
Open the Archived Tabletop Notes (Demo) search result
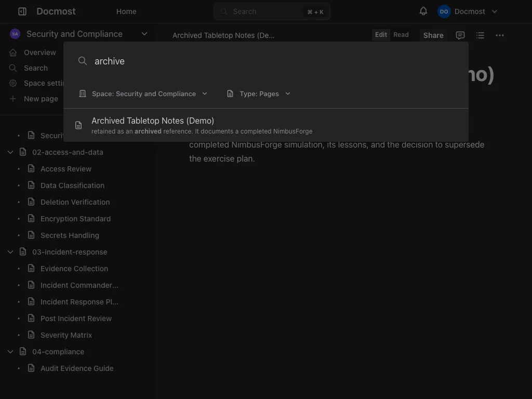pyautogui.click(x=265, y=125)
